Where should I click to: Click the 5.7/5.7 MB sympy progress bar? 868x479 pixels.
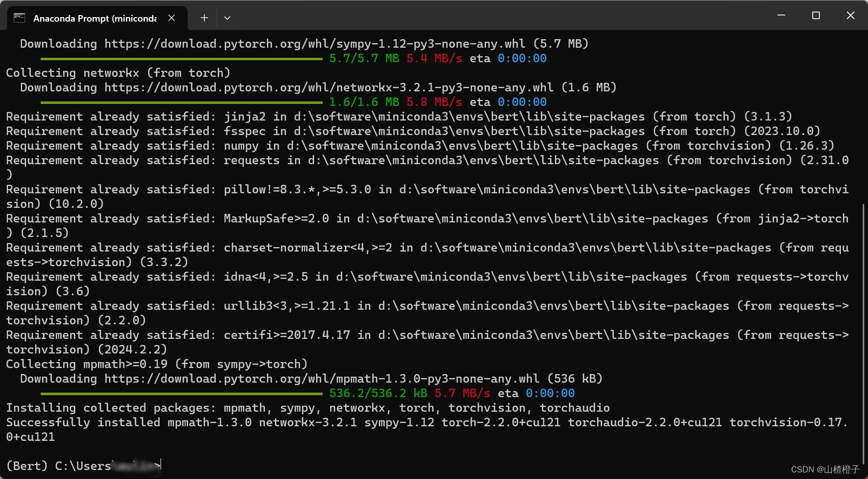pyautogui.click(x=181, y=59)
